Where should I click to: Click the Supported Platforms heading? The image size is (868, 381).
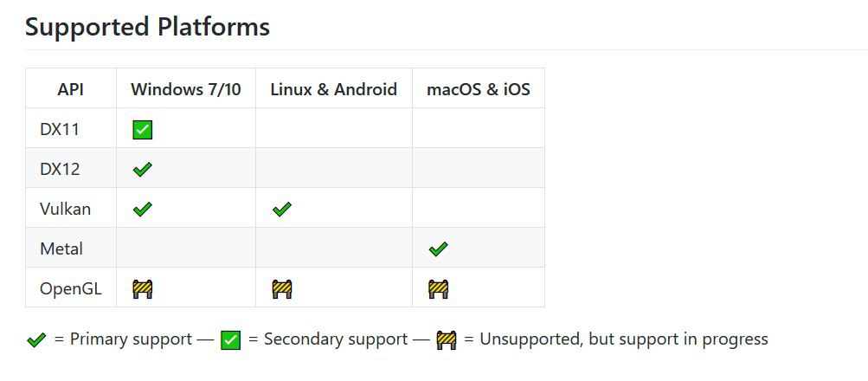click(x=147, y=27)
